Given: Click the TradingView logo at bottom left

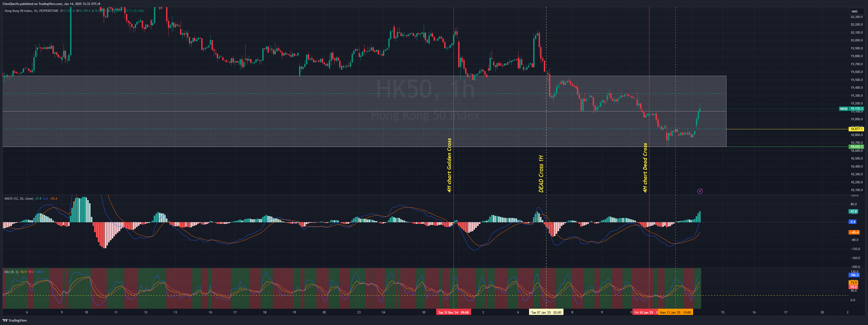Looking at the screenshot, I should coord(15,320).
